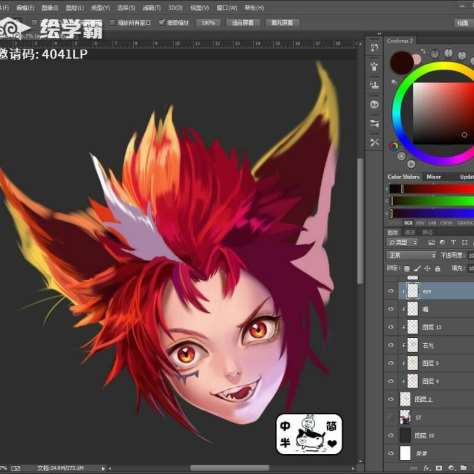The height and width of the screenshot is (474, 474).
Task: Click the 简 simplified toggle on the IME bar
Action: pyautogui.click(x=332, y=426)
